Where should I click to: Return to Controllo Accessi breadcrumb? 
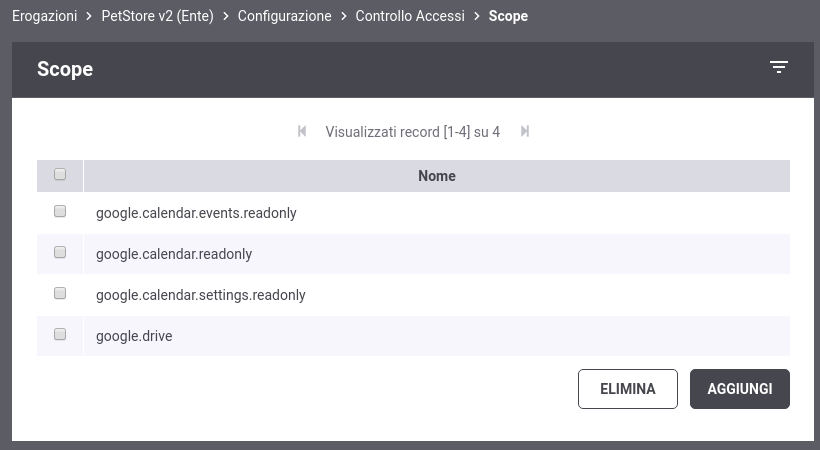click(x=410, y=16)
